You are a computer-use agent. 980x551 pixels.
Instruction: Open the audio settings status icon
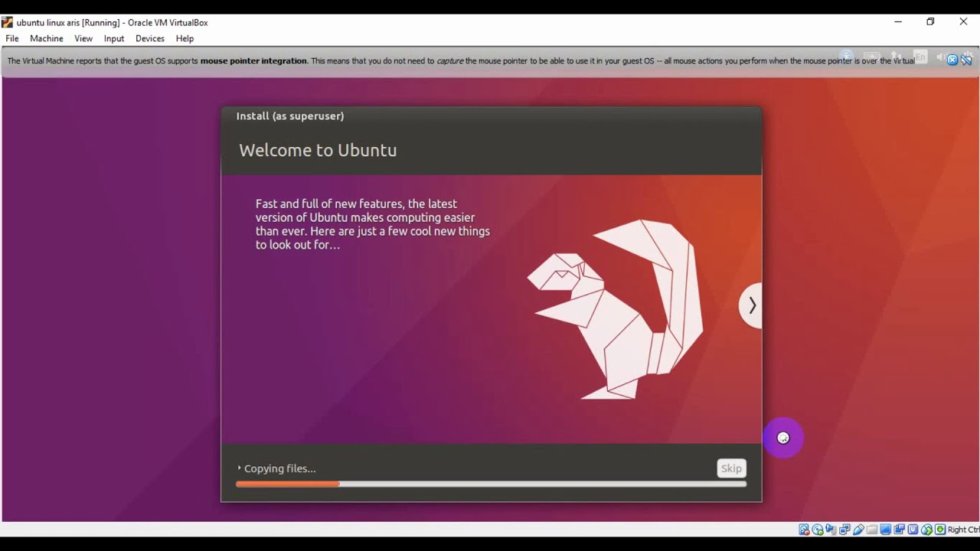click(831, 530)
